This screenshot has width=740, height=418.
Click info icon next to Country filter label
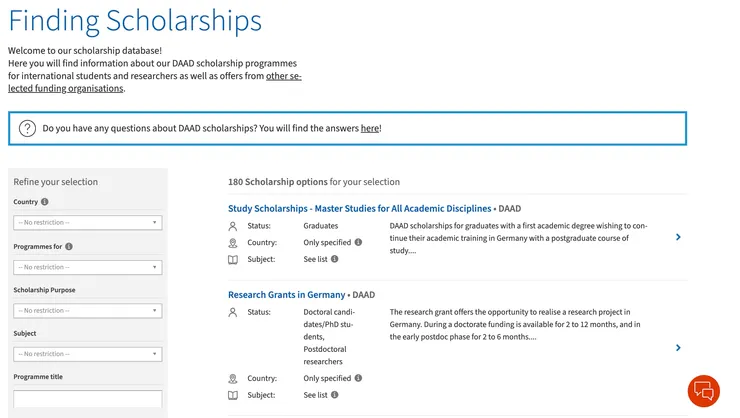click(x=45, y=202)
